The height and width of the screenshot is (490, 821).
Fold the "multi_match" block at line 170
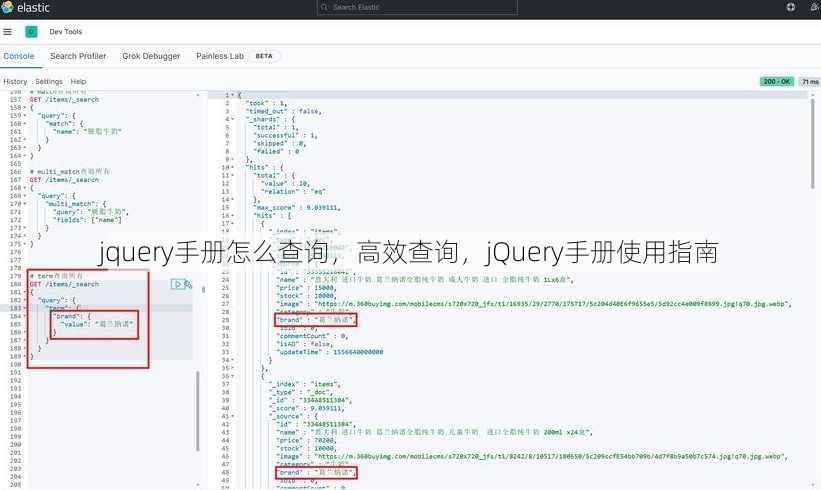click(25, 204)
